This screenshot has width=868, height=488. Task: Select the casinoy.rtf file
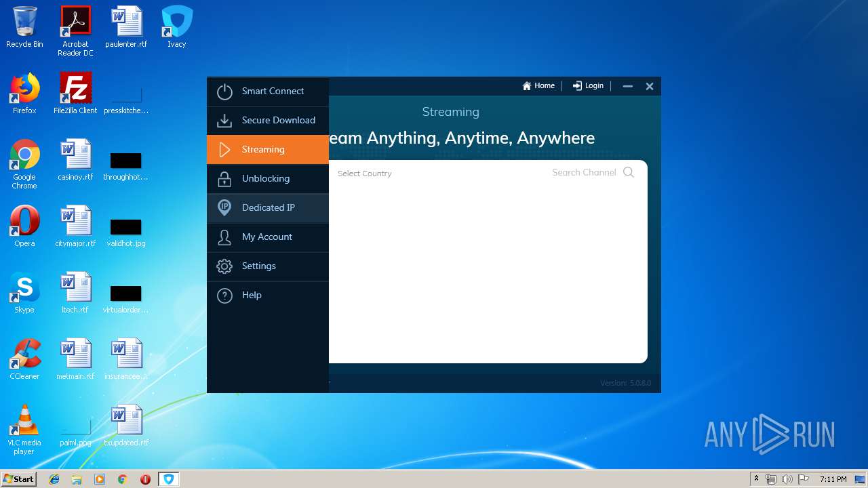coord(75,160)
